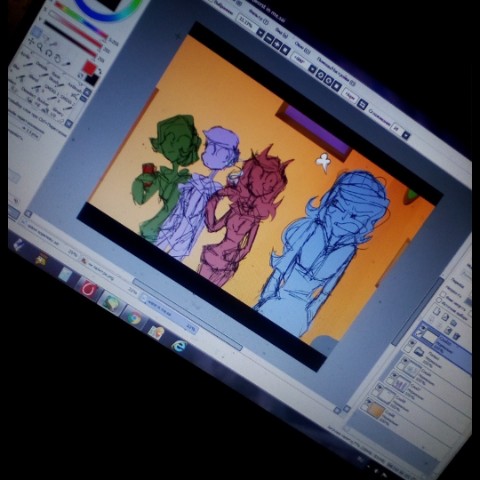Hide the layer with purple sketch thumbnail
The height and width of the screenshot is (480, 480).
coord(396,376)
